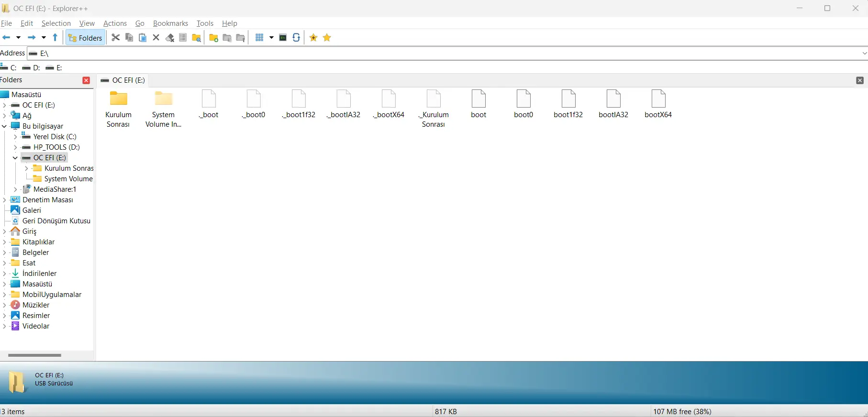Expand the Denetim Masası node

4,200
